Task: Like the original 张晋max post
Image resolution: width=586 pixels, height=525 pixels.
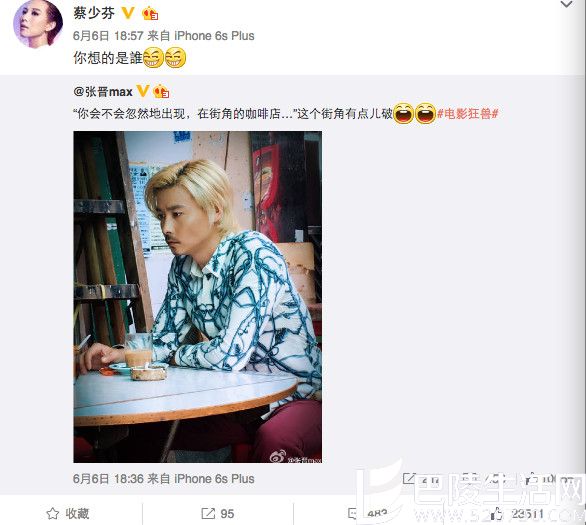Action: click(531, 479)
